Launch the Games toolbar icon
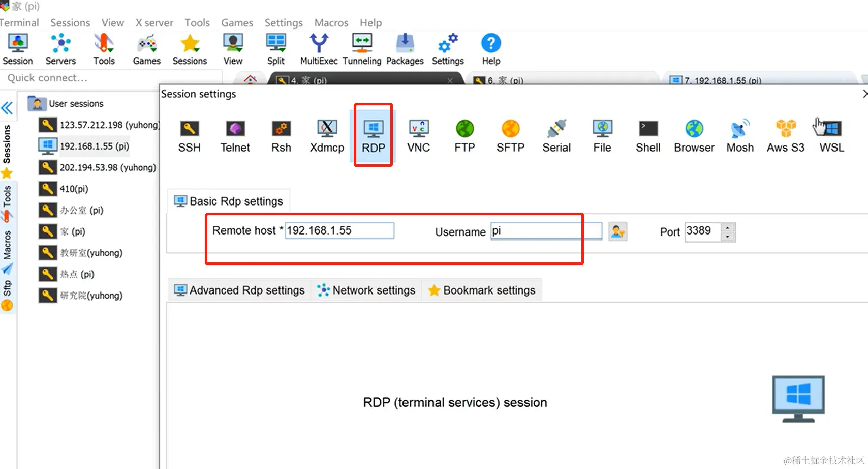The height and width of the screenshot is (469, 868). 147,49
